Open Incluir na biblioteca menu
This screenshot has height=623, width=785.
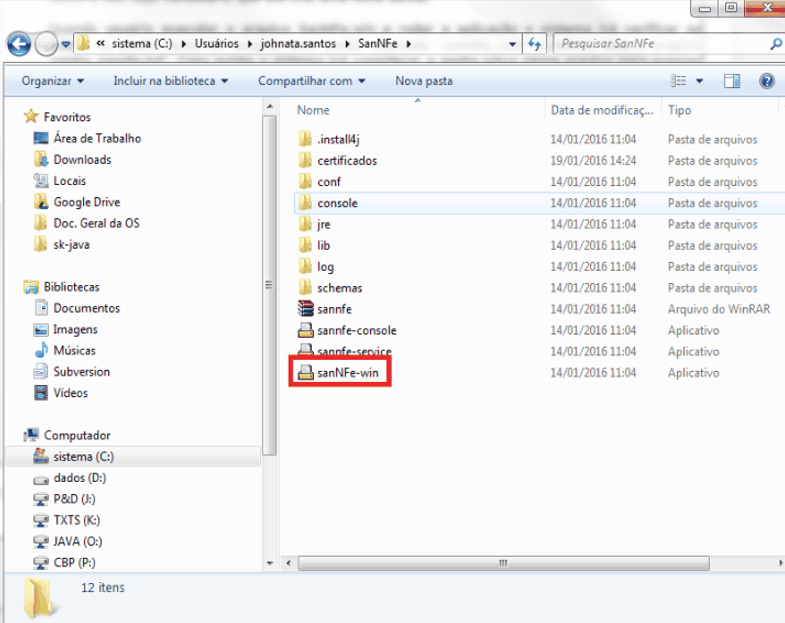[x=170, y=81]
